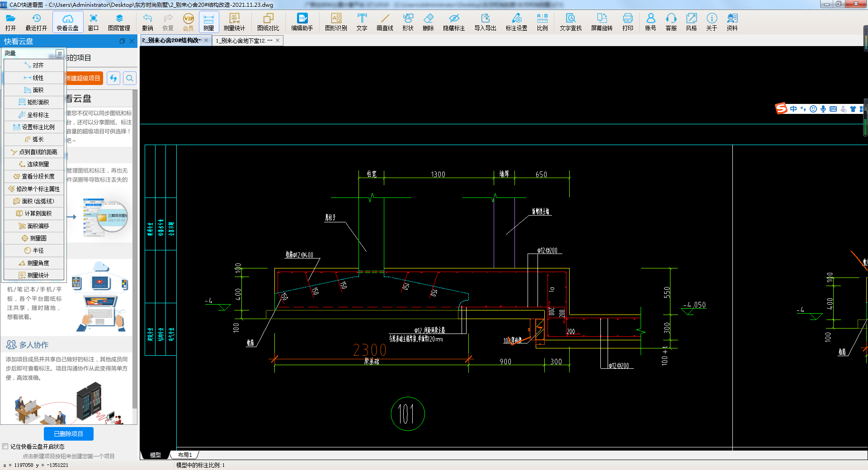
Task: Choose 查看分段长度 option
Action: click(34, 176)
